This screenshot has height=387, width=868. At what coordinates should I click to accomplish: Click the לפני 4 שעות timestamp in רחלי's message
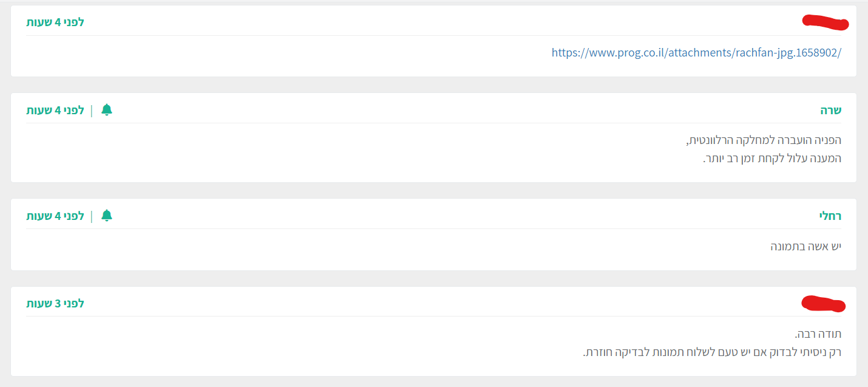pos(55,216)
